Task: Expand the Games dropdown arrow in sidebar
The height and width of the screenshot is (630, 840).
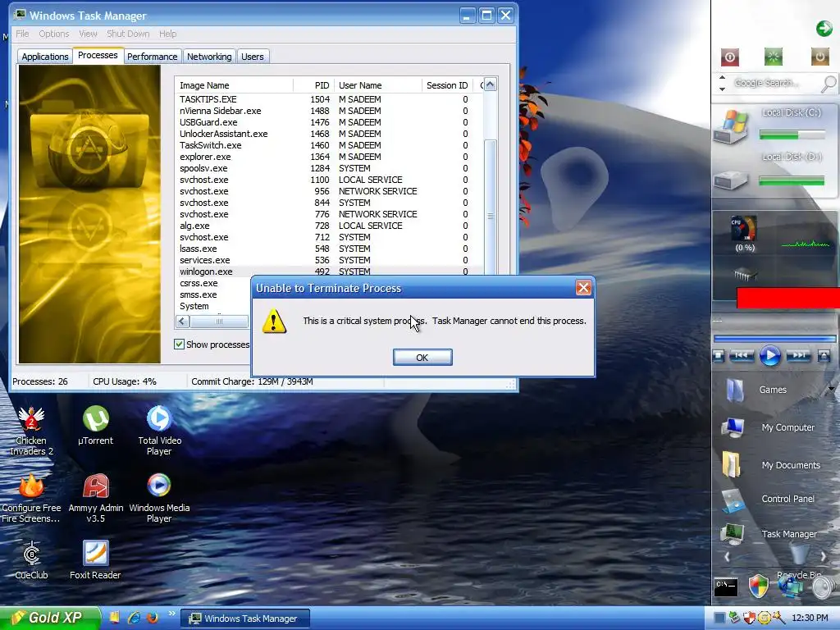Action: pos(832,388)
